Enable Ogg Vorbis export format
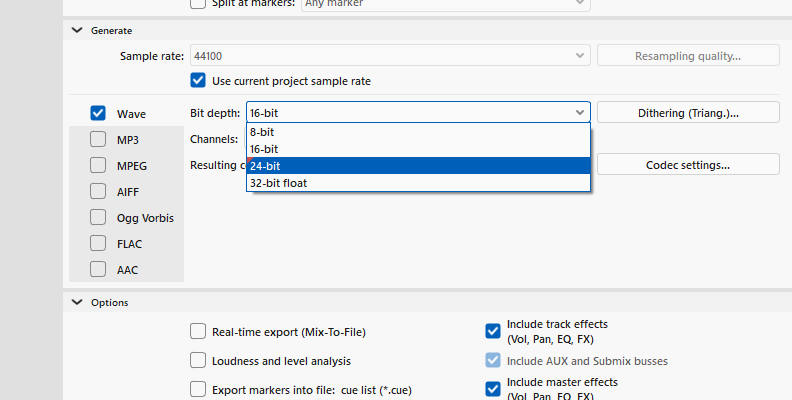 [x=98, y=217]
